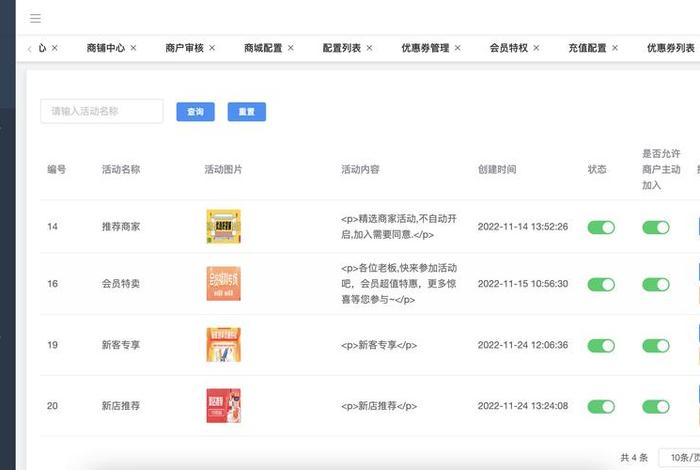
Task: Click the date 2022-11-15 10:56:30
Action: (523, 283)
